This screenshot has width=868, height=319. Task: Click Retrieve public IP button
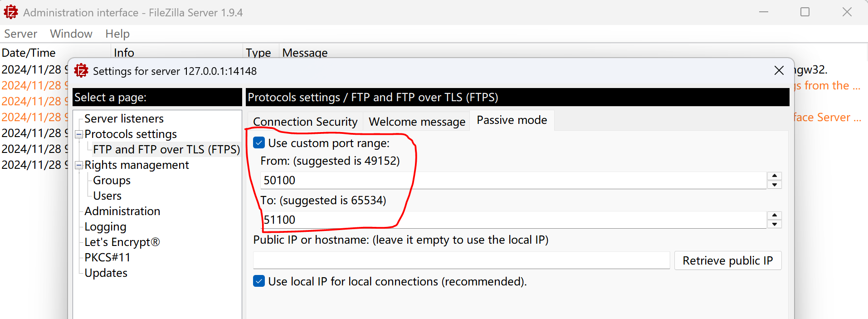pos(728,260)
